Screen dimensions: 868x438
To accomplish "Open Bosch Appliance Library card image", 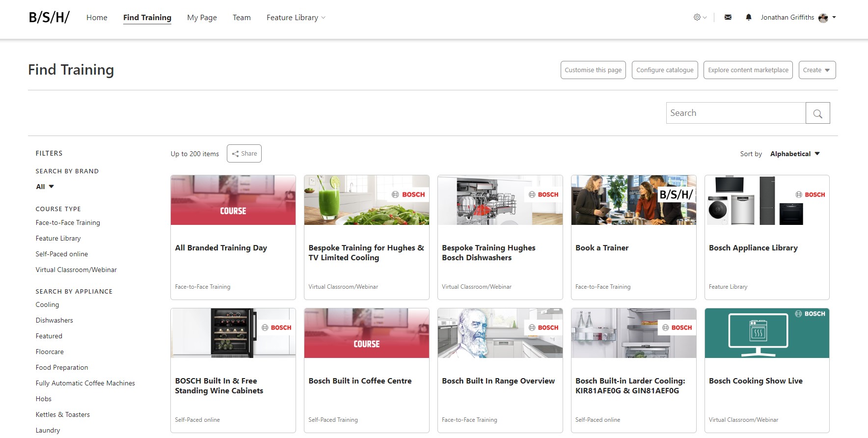I will 767,200.
